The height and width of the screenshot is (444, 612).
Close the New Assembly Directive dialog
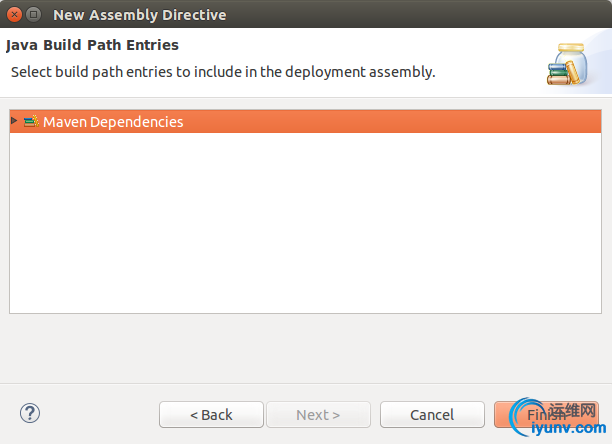click(x=14, y=15)
